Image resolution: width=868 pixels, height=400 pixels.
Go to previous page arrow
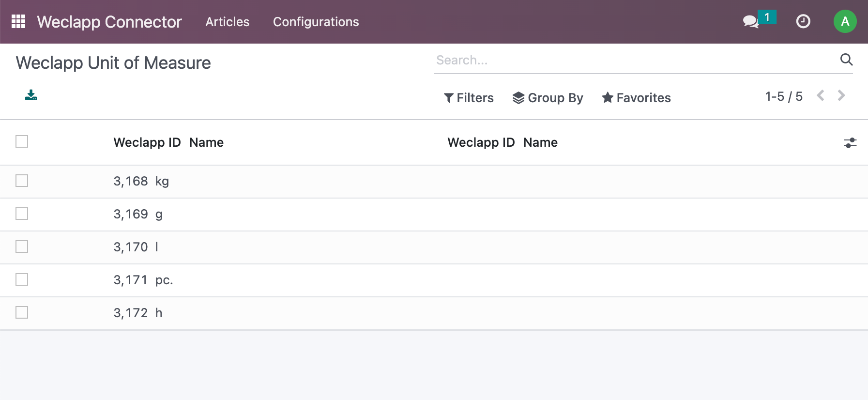(x=821, y=95)
